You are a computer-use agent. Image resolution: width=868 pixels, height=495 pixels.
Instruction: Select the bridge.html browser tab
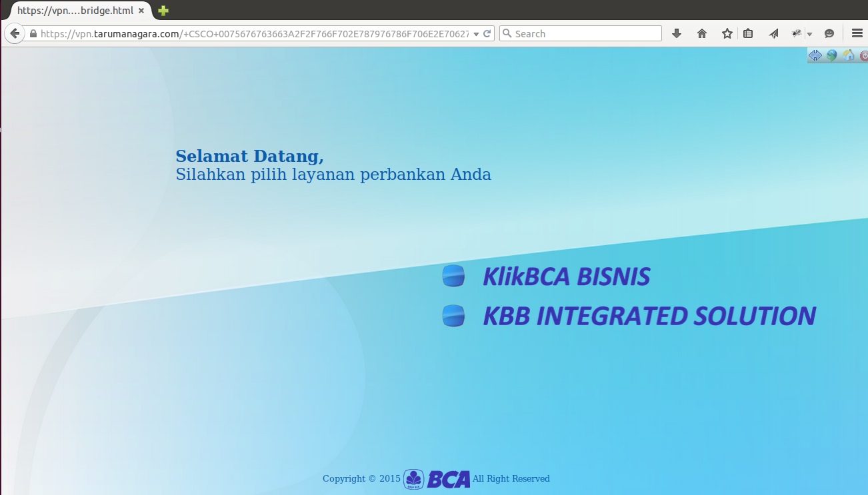pyautogui.click(x=81, y=11)
